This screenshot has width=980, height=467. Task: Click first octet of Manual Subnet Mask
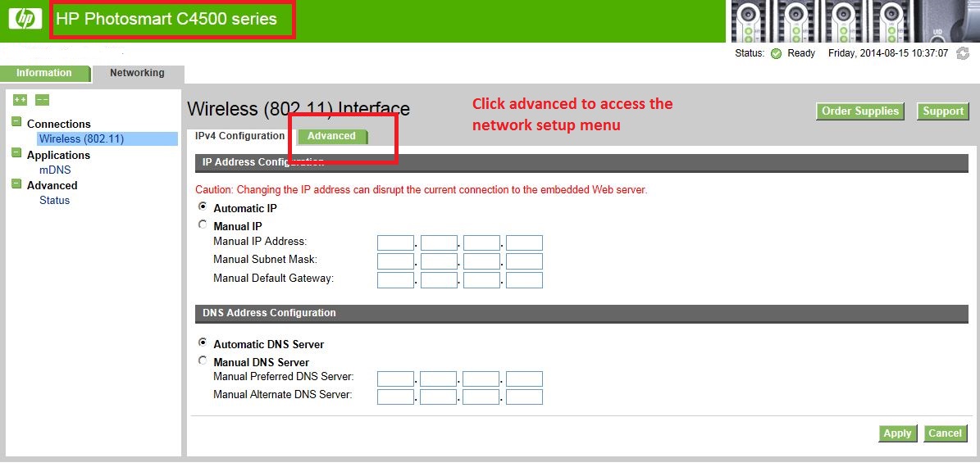click(395, 261)
